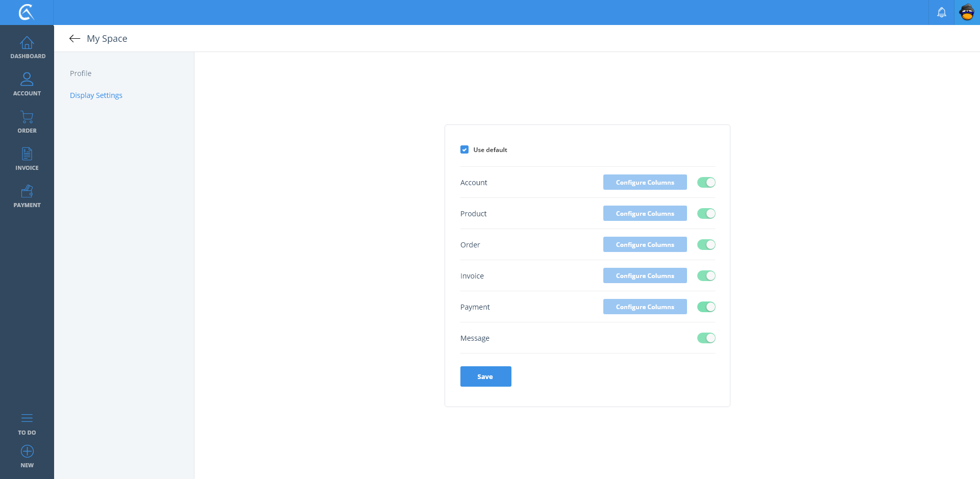Click Configure Columns for Product
980x479 pixels.
pos(645,214)
